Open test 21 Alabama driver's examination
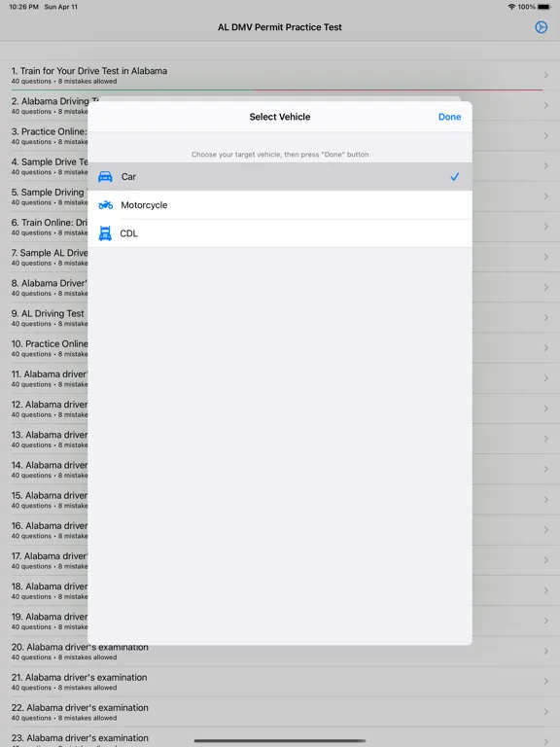The image size is (560, 747). coord(280,681)
